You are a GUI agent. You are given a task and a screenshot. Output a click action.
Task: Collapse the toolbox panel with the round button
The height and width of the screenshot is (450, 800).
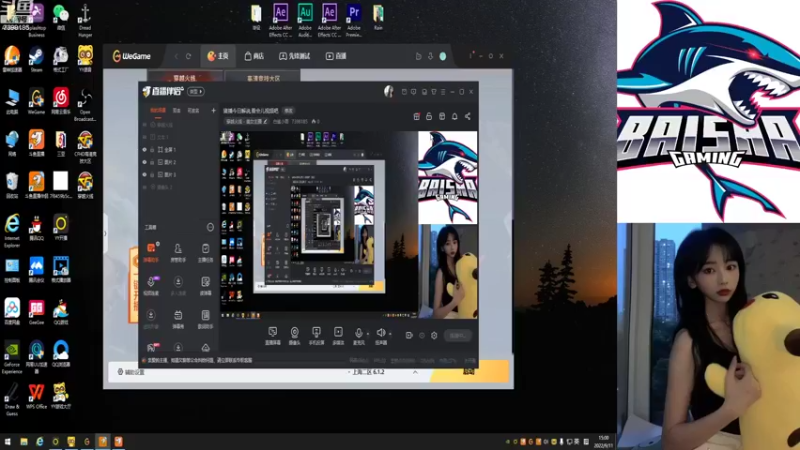[210, 227]
